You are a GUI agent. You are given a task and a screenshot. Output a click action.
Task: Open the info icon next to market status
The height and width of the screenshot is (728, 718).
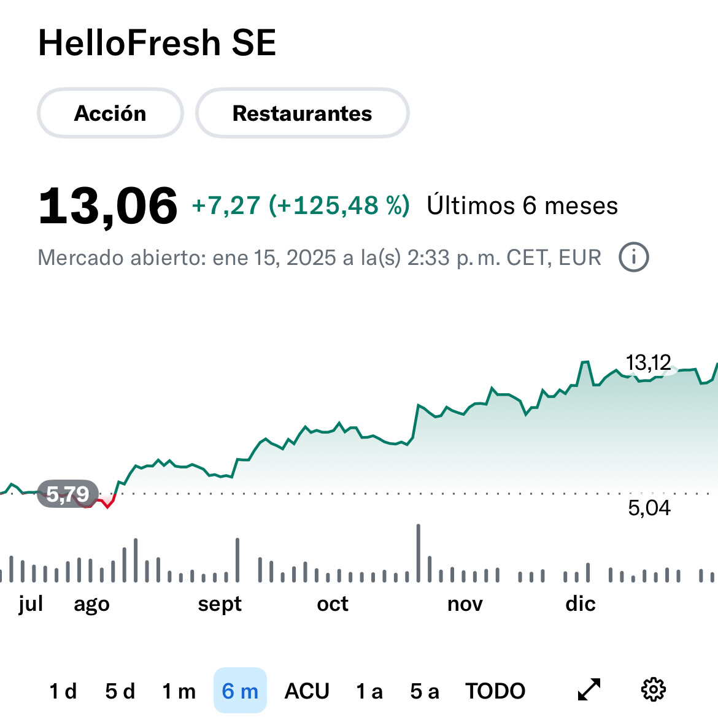pyautogui.click(x=633, y=258)
